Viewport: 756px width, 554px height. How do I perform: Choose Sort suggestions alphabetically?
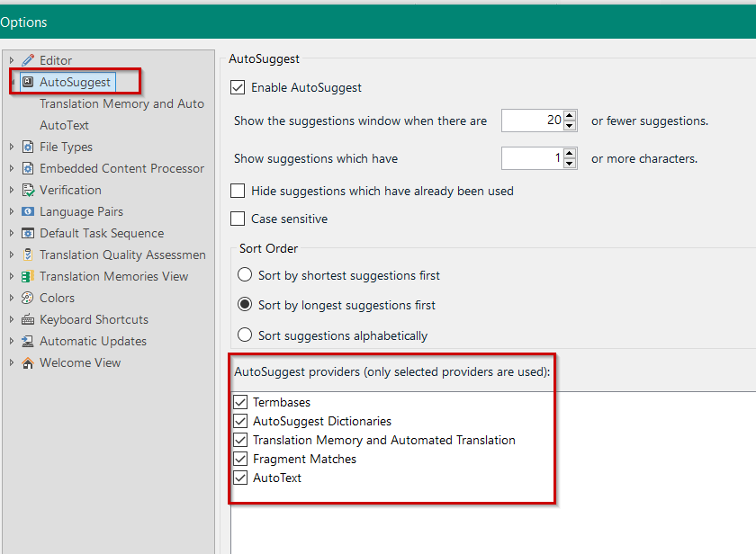pyautogui.click(x=245, y=335)
